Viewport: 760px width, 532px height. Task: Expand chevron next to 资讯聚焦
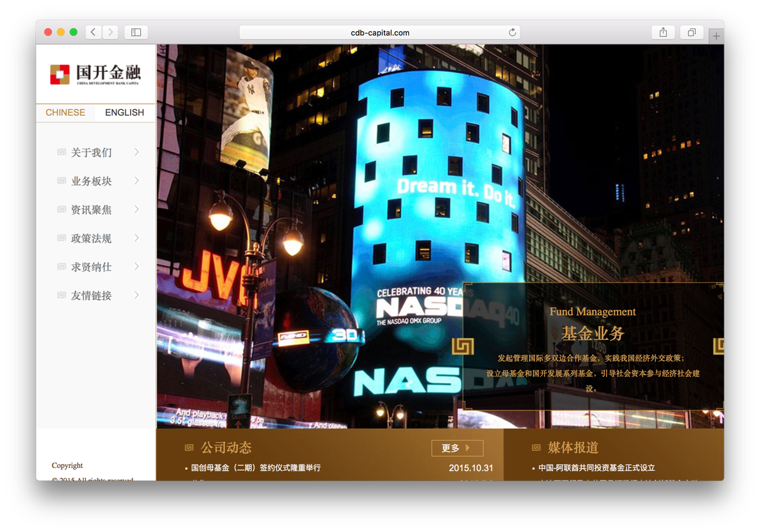137,210
